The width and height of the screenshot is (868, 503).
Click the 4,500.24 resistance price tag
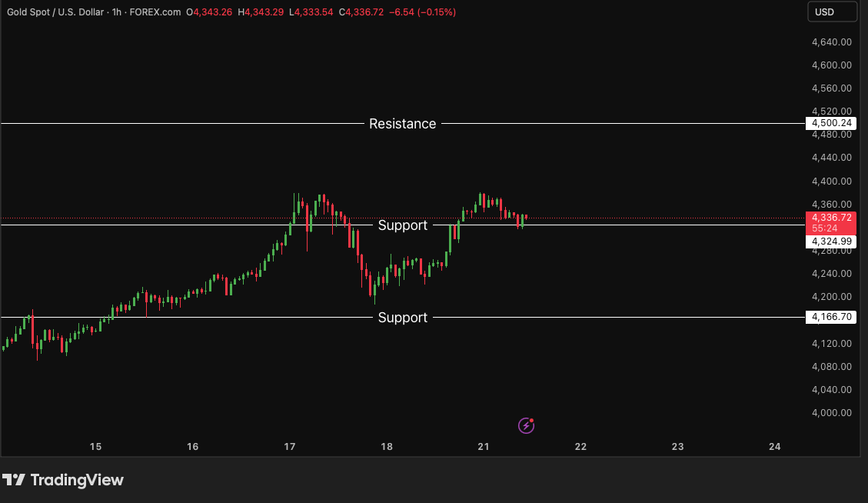tap(830, 123)
